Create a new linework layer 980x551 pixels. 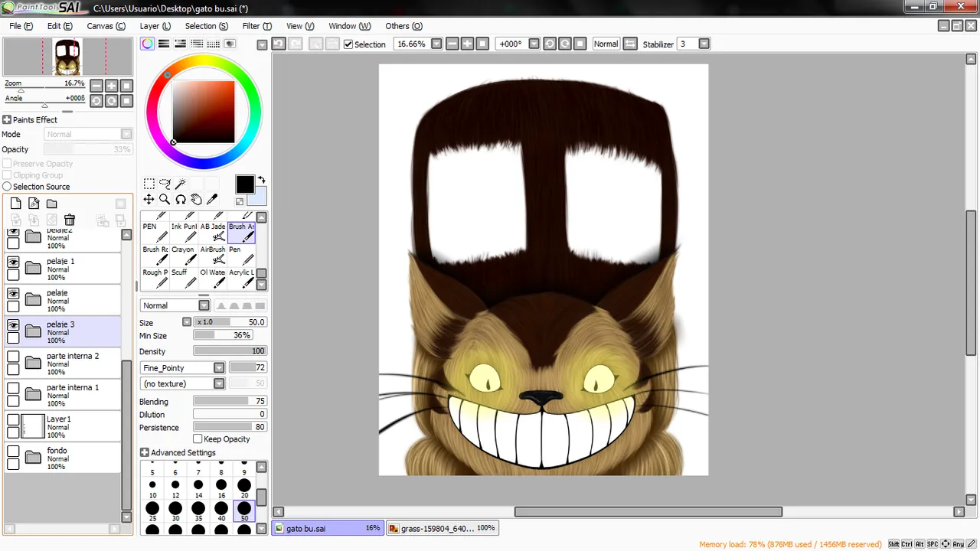coord(34,204)
